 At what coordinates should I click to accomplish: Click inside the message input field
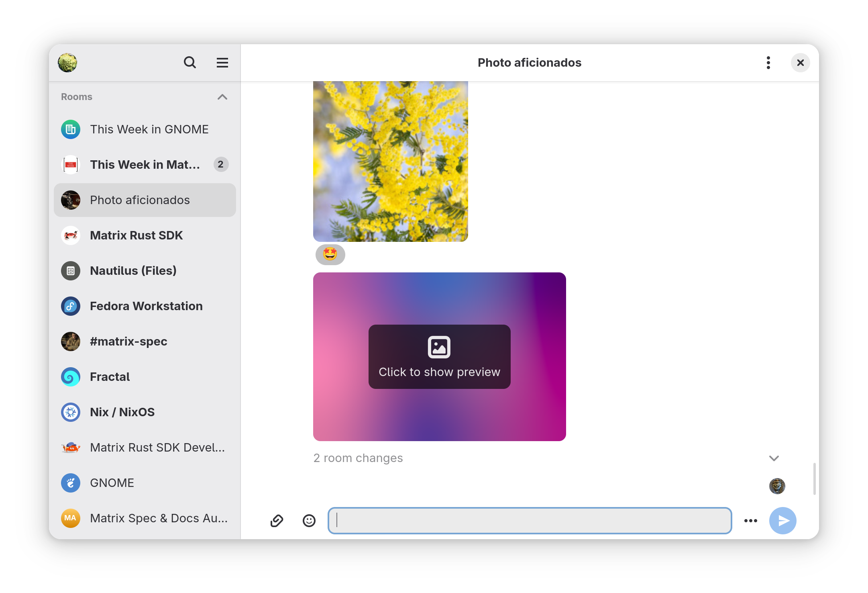pyautogui.click(x=529, y=521)
